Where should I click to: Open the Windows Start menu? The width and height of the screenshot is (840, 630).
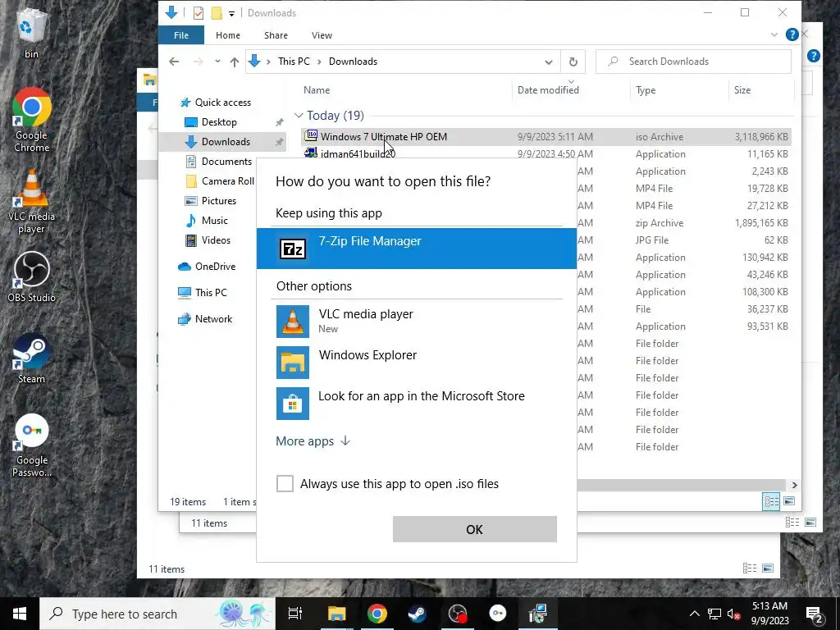pyautogui.click(x=20, y=614)
